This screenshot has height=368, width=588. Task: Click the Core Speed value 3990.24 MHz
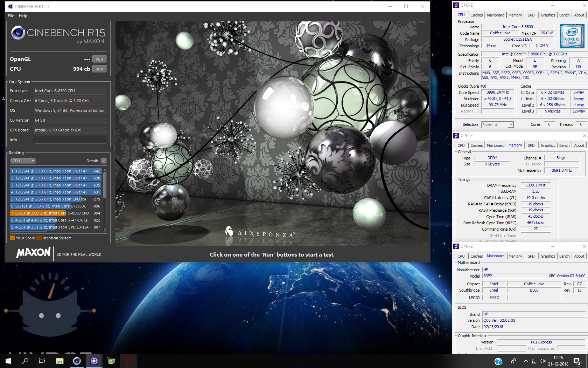click(x=498, y=93)
